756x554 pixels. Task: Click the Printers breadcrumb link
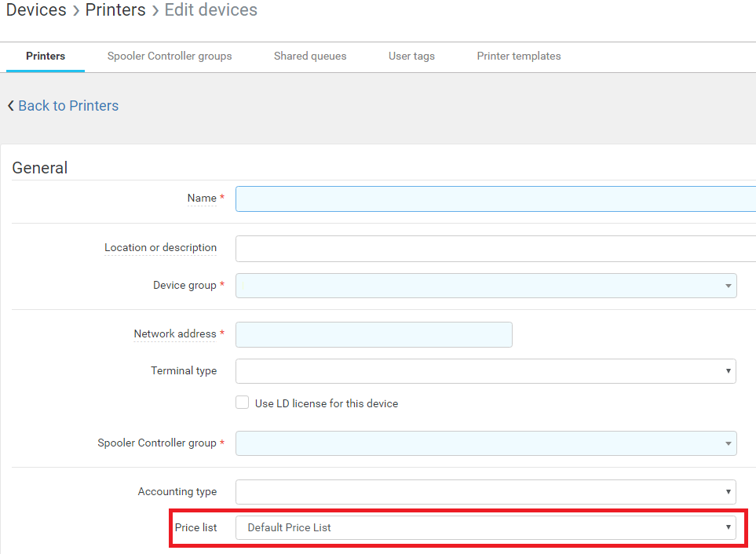[x=115, y=10]
